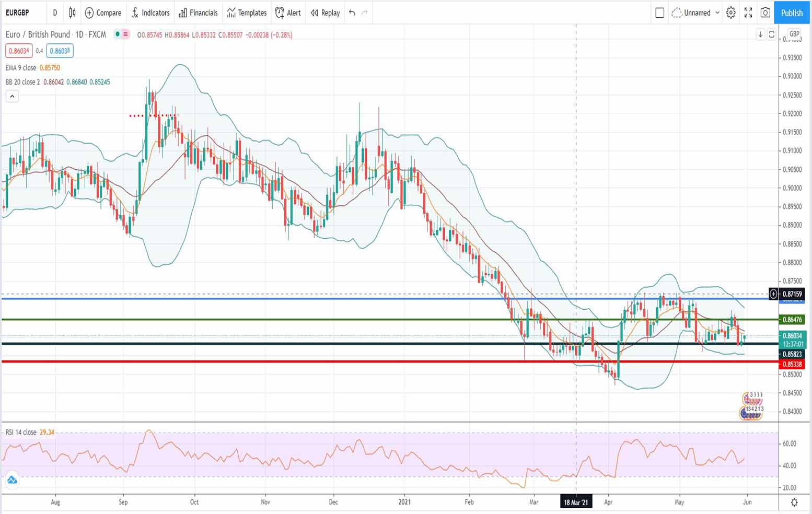Toggle multi-chart layout selection checkbox
812x514 pixels.
point(659,13)
